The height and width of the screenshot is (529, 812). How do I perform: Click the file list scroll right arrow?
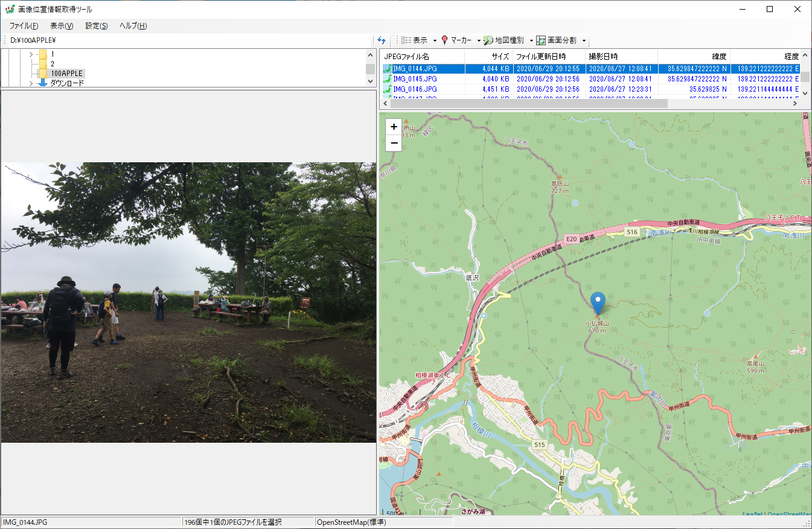coord(796,103)
